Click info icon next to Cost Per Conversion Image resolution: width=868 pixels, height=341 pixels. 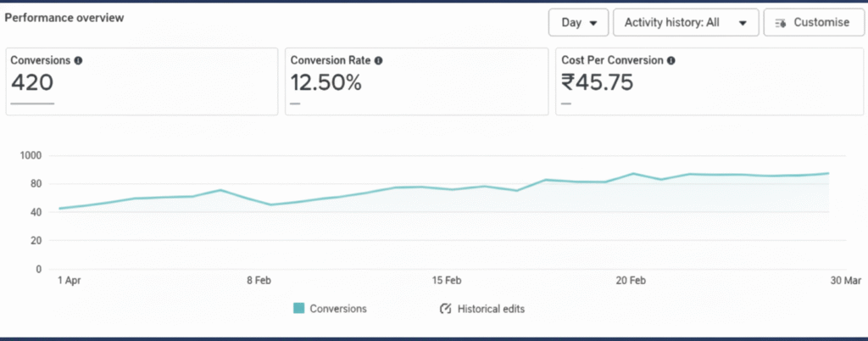click(x=671, y=61)
